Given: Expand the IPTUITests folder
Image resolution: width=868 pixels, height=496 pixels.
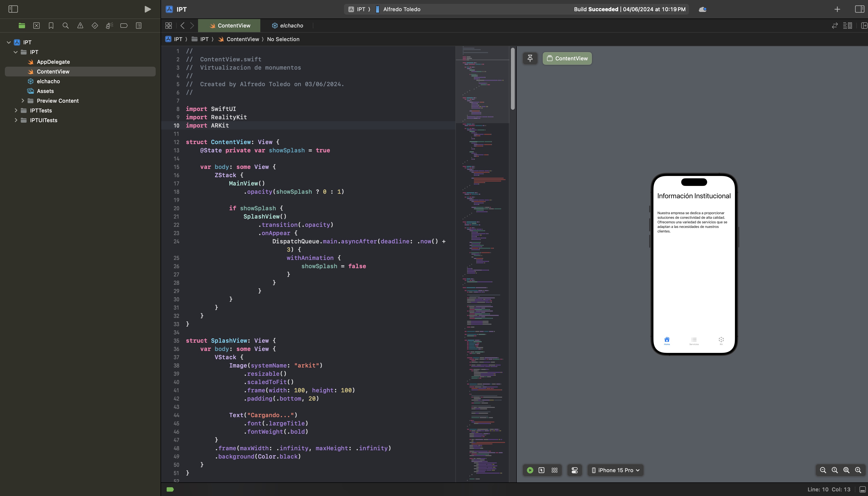Looking at the screenshot, I should 16,120.
